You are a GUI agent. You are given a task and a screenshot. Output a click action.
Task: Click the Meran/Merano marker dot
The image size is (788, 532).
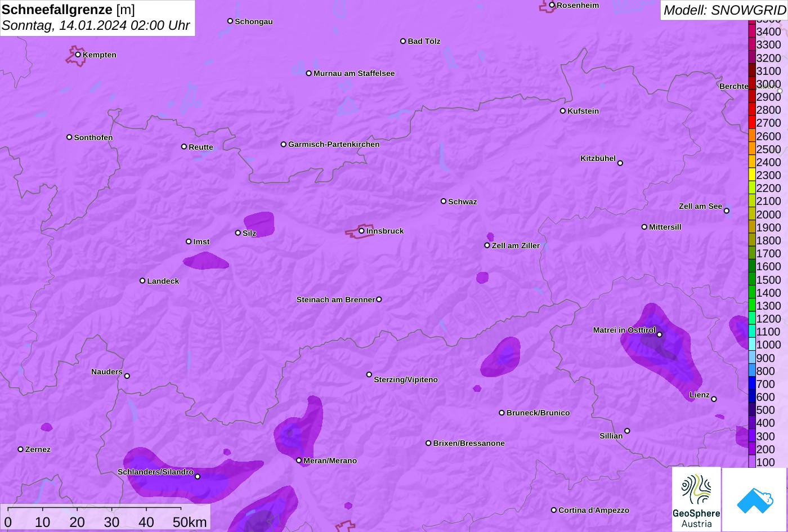[x=299, y=461]
